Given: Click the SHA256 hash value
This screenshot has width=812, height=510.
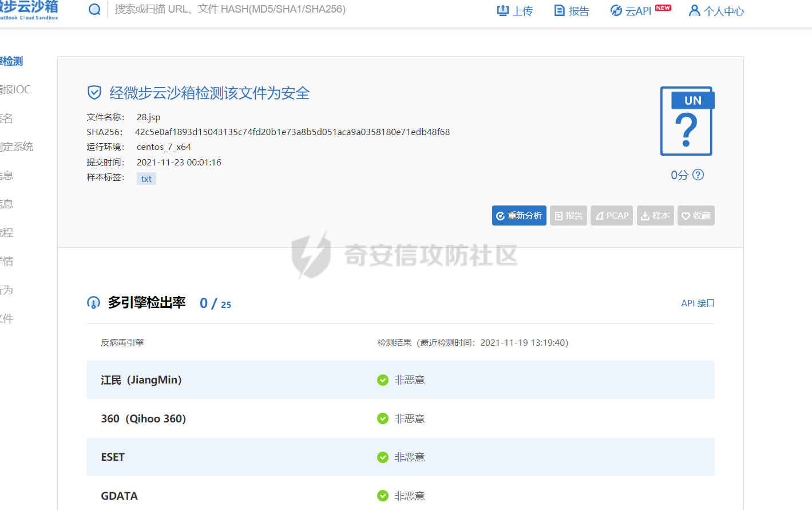Looking at the screenshot, I should click(292, 132).
